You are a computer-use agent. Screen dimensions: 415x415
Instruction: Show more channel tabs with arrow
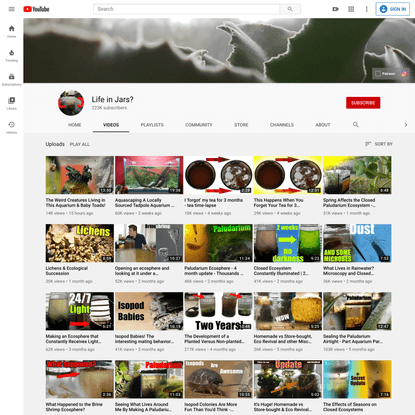pyautogui.click(x=406, y=125)
